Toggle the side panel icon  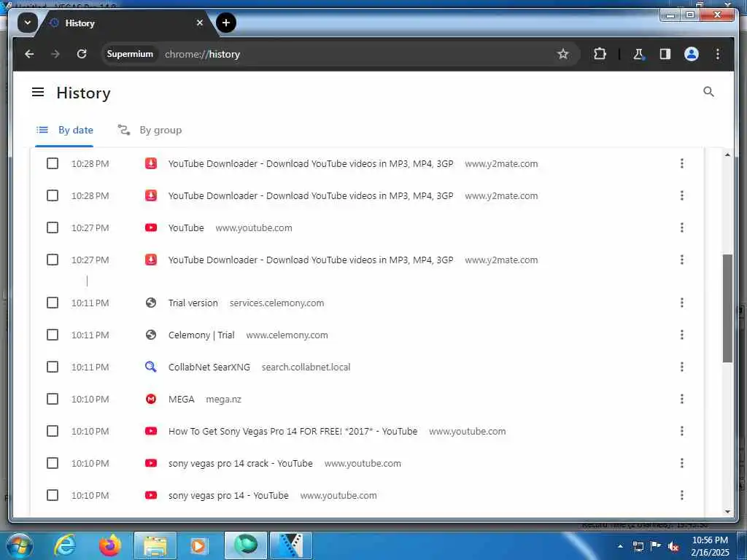665,54
